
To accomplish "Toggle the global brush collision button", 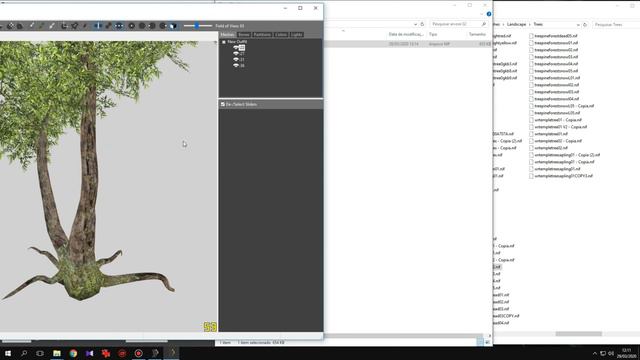I will tap(119, 26).
